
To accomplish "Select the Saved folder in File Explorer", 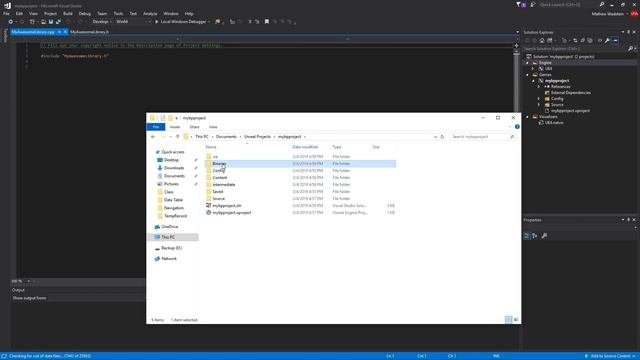I will [x=218, y=191].
